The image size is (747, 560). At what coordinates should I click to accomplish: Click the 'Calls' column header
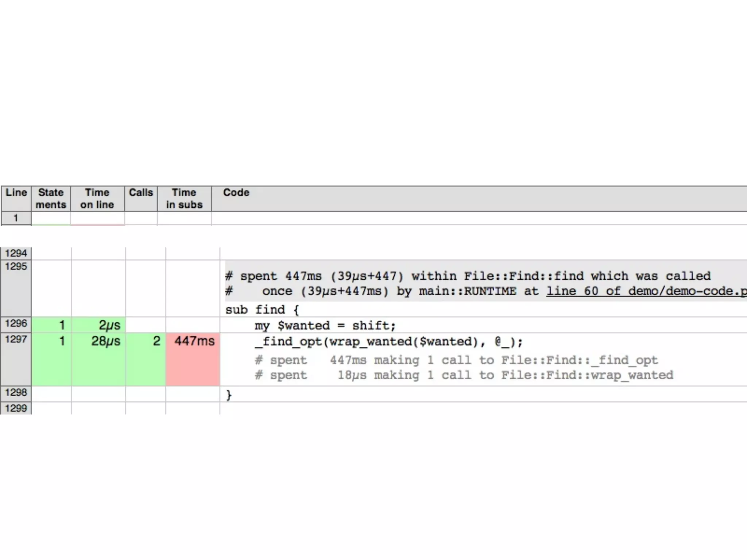point(141,192)
